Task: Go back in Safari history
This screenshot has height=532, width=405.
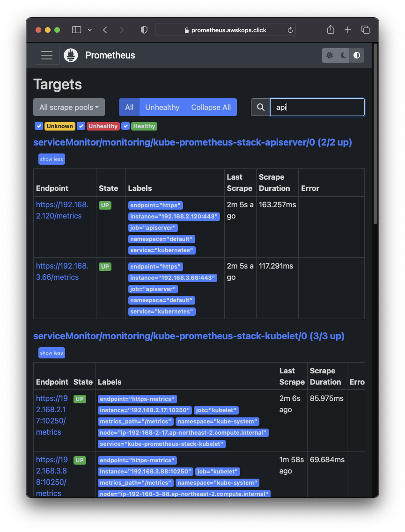Action: click(x=105, y=30)
